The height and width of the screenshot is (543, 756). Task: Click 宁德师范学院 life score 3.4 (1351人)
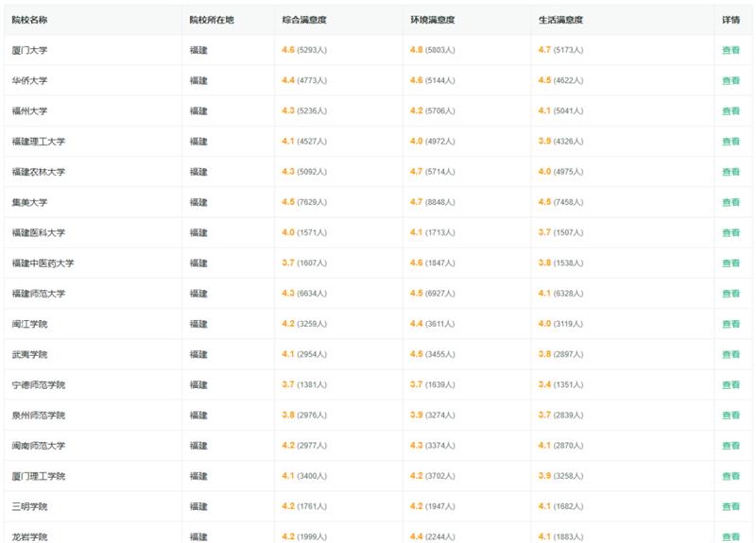560,384
